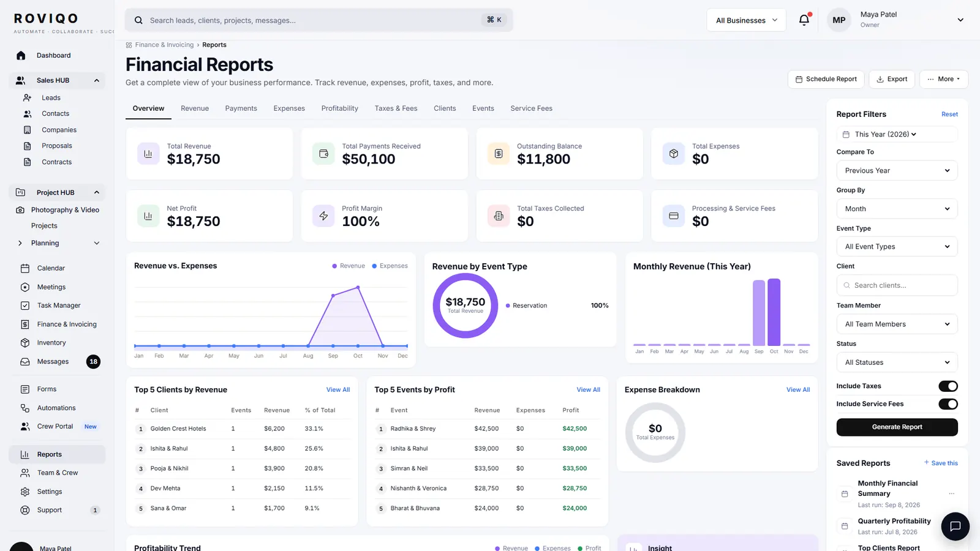Open the chat bubble widget
980x551 pixels.
coord(955,527)
